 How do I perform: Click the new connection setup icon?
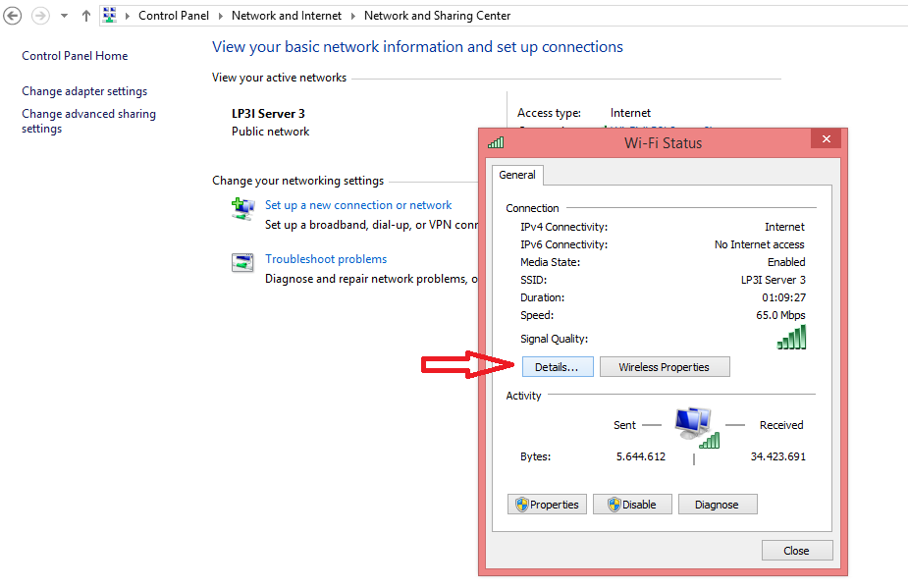coord(242,208)
